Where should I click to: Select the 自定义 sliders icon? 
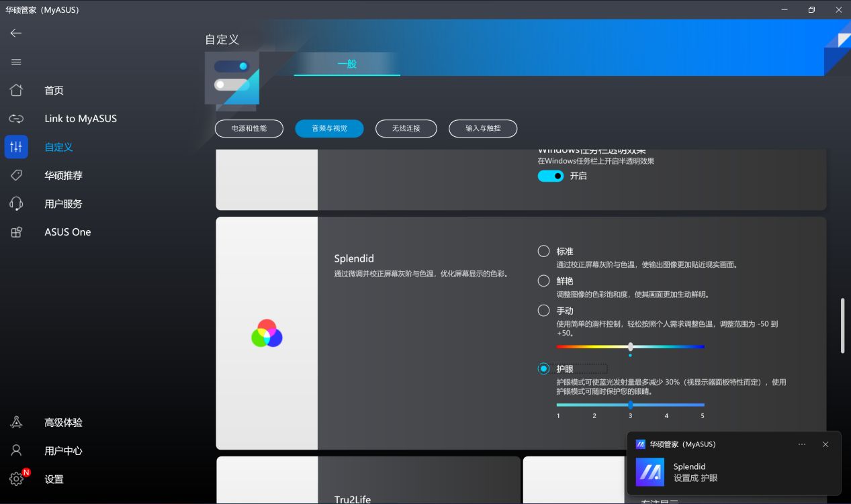pos(16,147)
